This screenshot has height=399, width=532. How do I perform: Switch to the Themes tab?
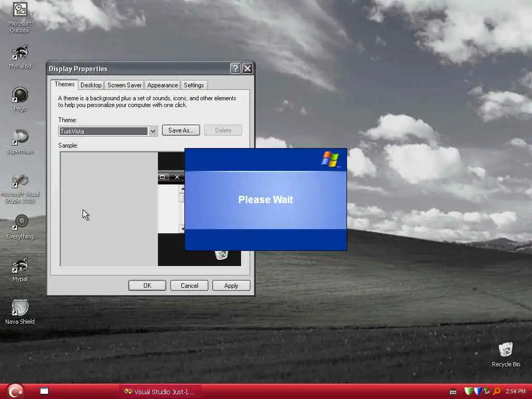[x=64, y=84]
